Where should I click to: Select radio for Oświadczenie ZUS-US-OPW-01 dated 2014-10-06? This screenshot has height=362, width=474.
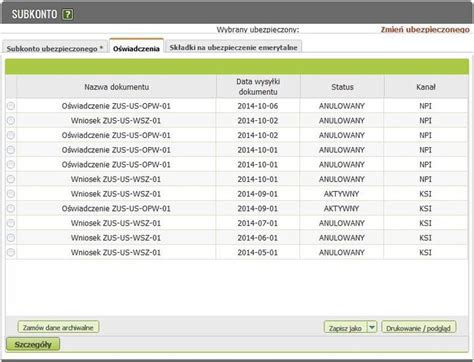(x=11, y=106)
